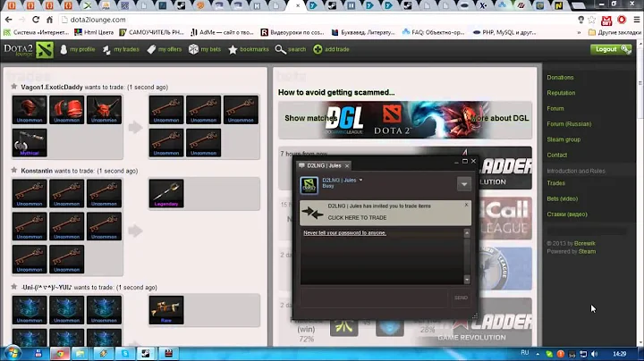Screen dimensions: 644x361
Task: Open Chrome menu hamburger icon
Action: [x=637, y=20]
